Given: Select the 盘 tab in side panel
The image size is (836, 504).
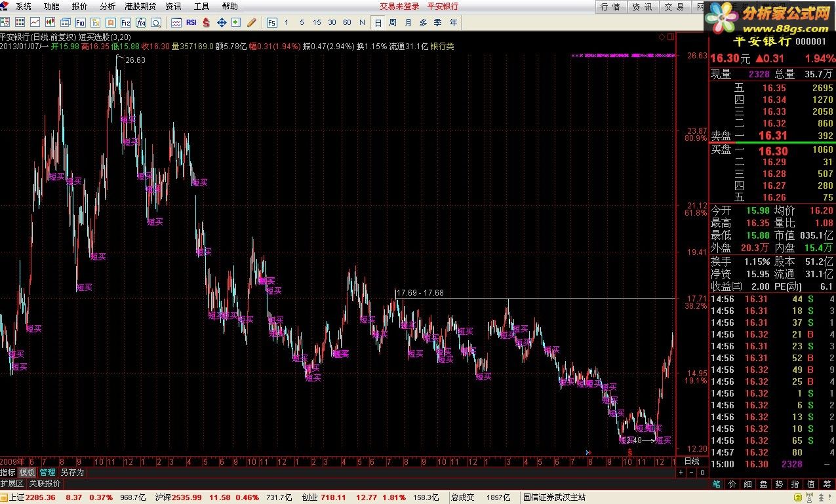Looking at the screenshot, I should (x=764, y=484).
